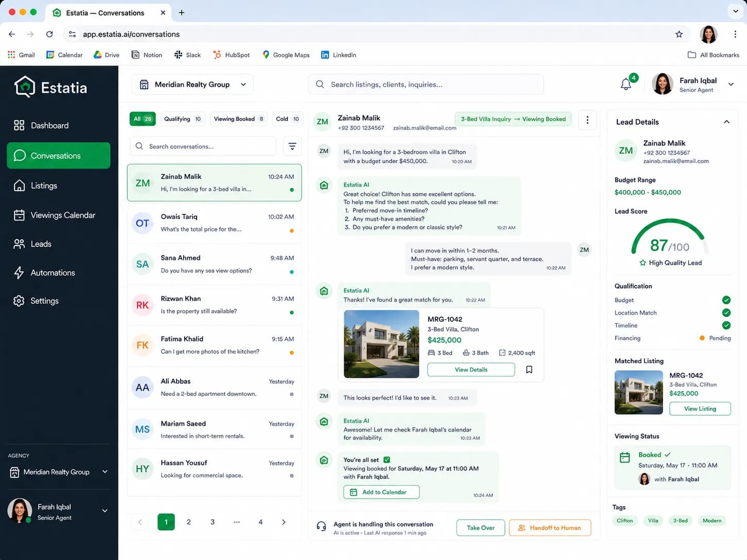
Task: Expand the Meridian Realty Group top dropdown
Action: pyautogui.click(x=192, y=85)
